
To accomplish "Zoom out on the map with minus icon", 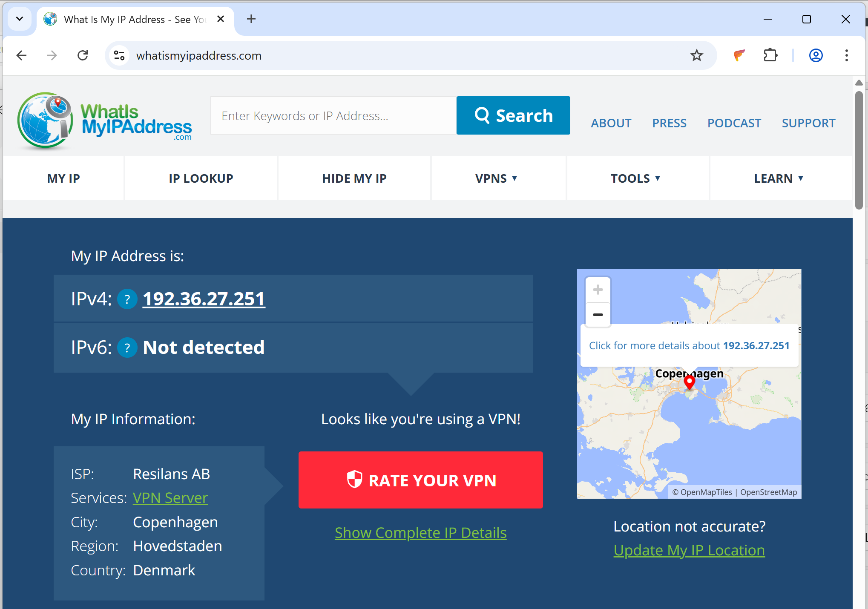I will [598, 315].
